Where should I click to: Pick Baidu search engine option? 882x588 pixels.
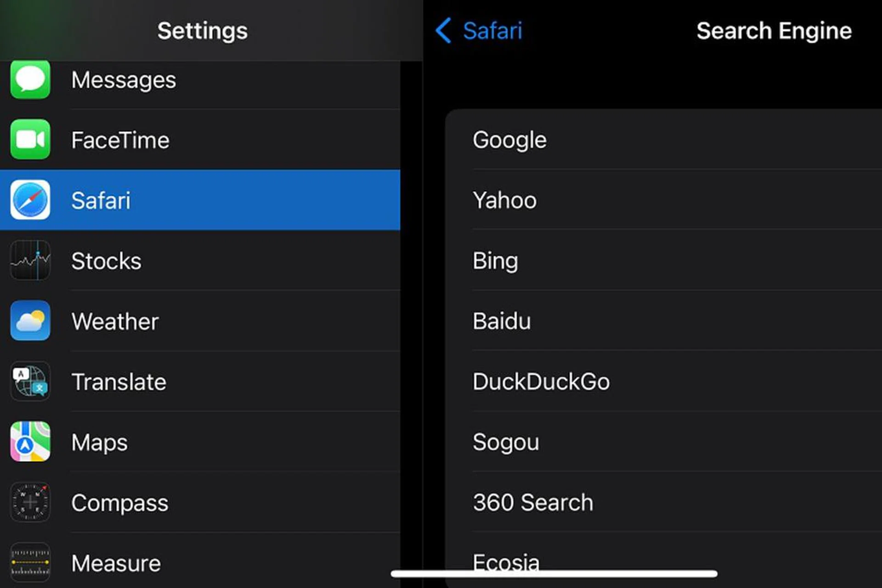click(x=502, y=321)
